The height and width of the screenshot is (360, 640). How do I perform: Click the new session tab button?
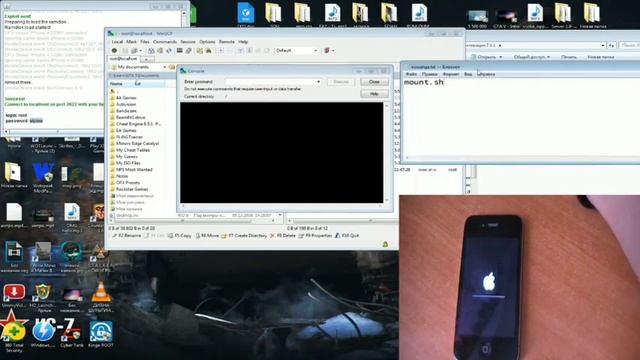click(146, 59)
